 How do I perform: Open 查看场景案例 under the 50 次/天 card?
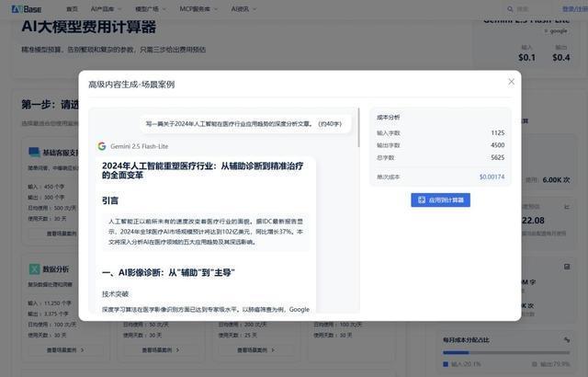[x=161, y=350]
